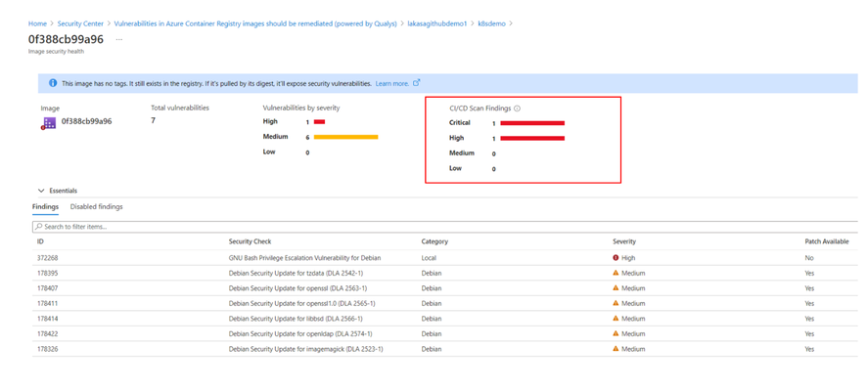
Task: Click Medium warning icon in row 178407
Action: coord(616,287)
